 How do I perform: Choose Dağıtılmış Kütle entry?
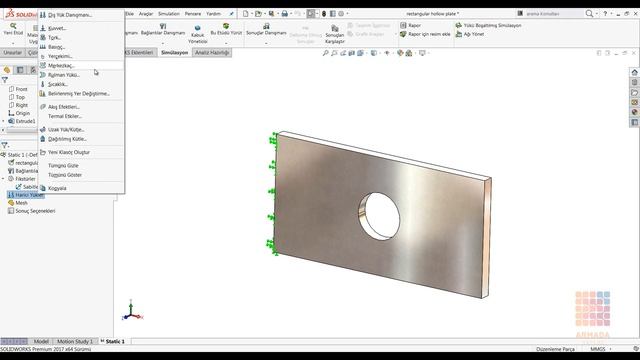[81, 139]
